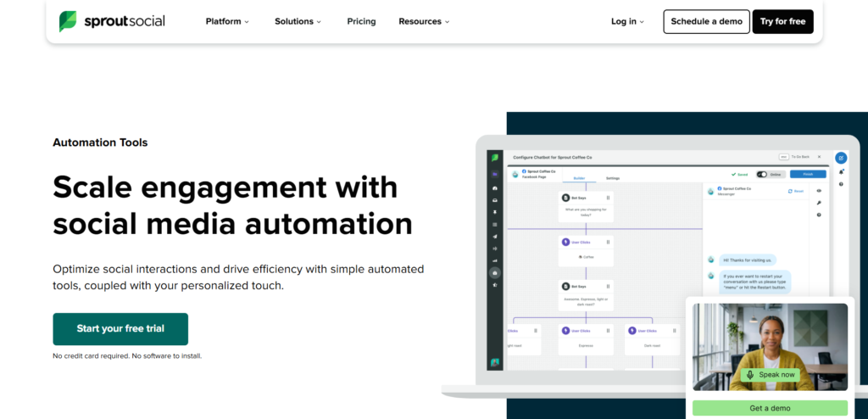Click the Solutions chevron arrow
This screenshot has width=868, height=419.
tap(319, 22)
